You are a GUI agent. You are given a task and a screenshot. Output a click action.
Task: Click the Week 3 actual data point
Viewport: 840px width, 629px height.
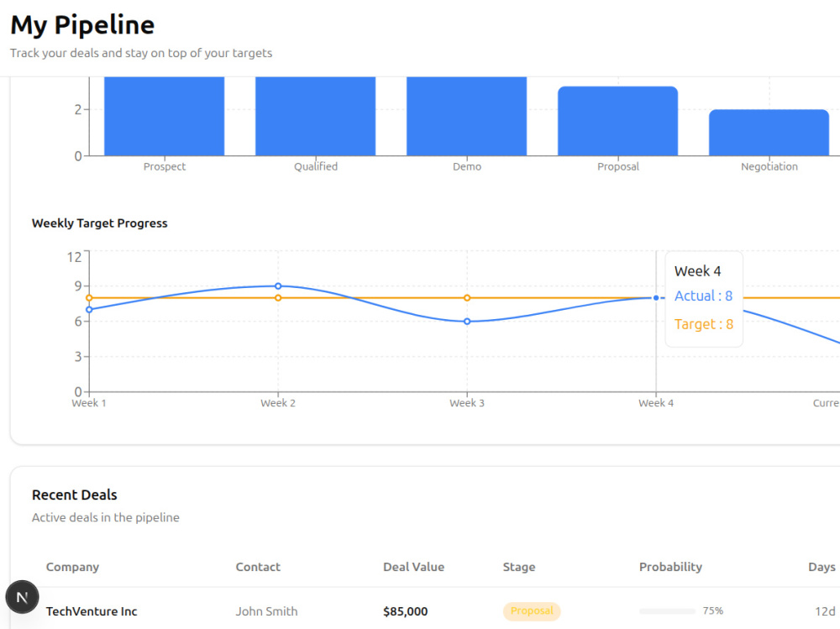tap(467, 322)
